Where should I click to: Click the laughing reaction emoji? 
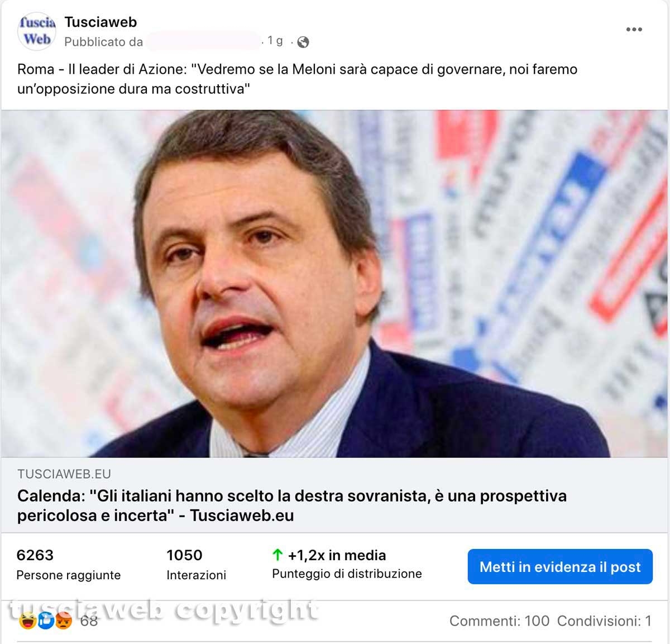(x=27, y=621)
